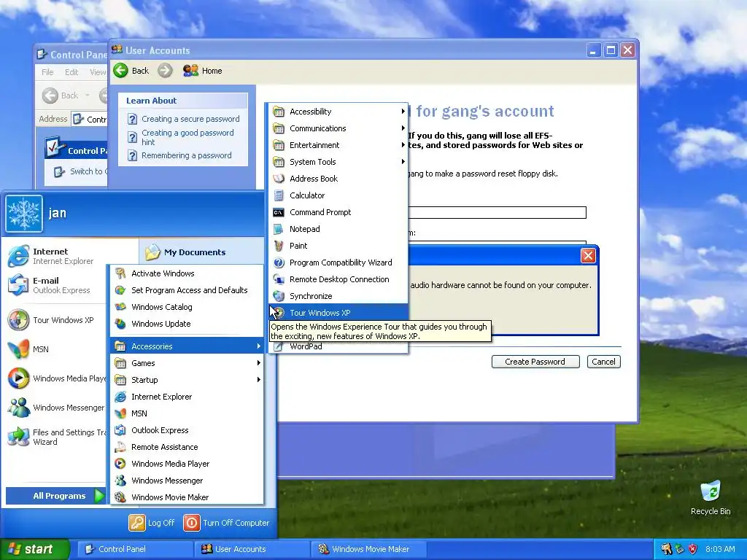The width and height of the screenshot is (747, 560).
Task: Open Windows Messenger in All Programs list
Action: click(x=187, y=481)
